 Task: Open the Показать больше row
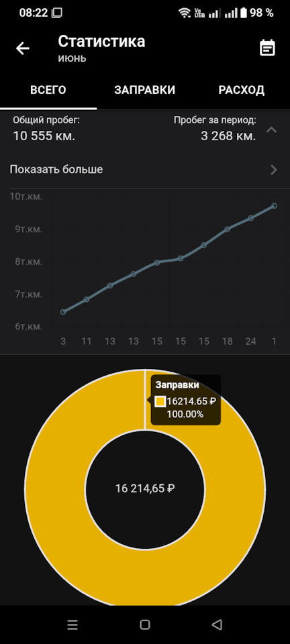point(145,169)
